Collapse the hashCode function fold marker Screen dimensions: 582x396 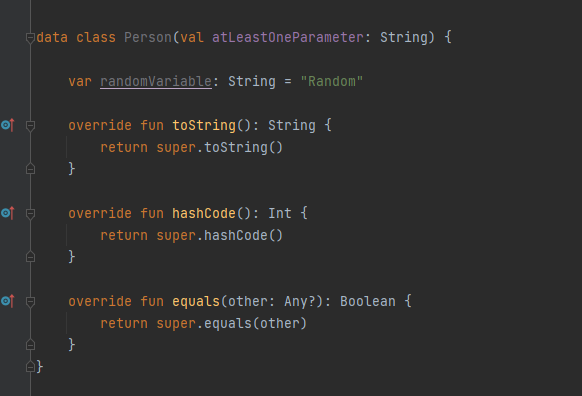tap(30, 214)
